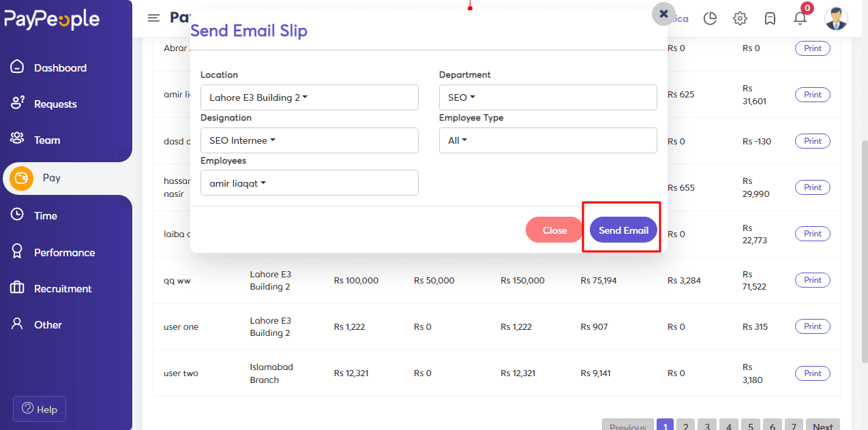Open the hamburger menu icon
The image size is (868, 430).
click(154, 18)
